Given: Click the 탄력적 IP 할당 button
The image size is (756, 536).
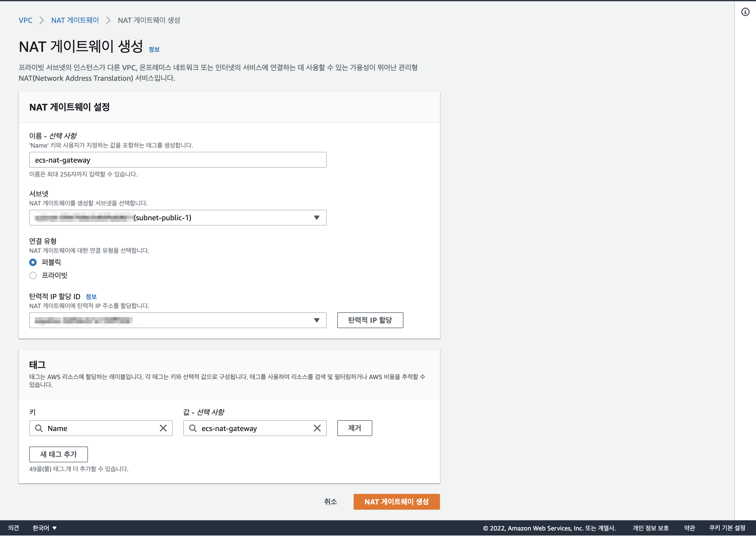Looking at the screenshot, I should 370,320.
